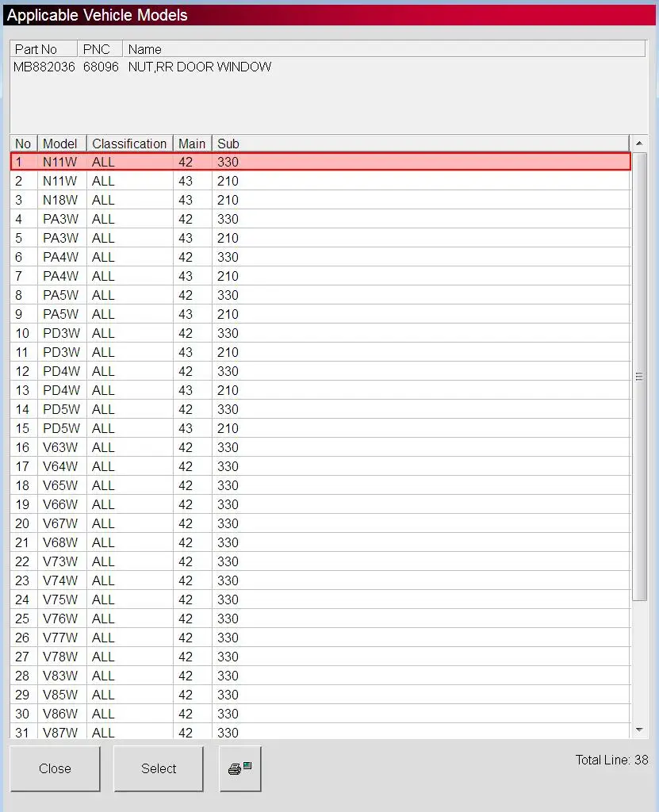Click the Select button
The image size is (659, 812).
159,768
